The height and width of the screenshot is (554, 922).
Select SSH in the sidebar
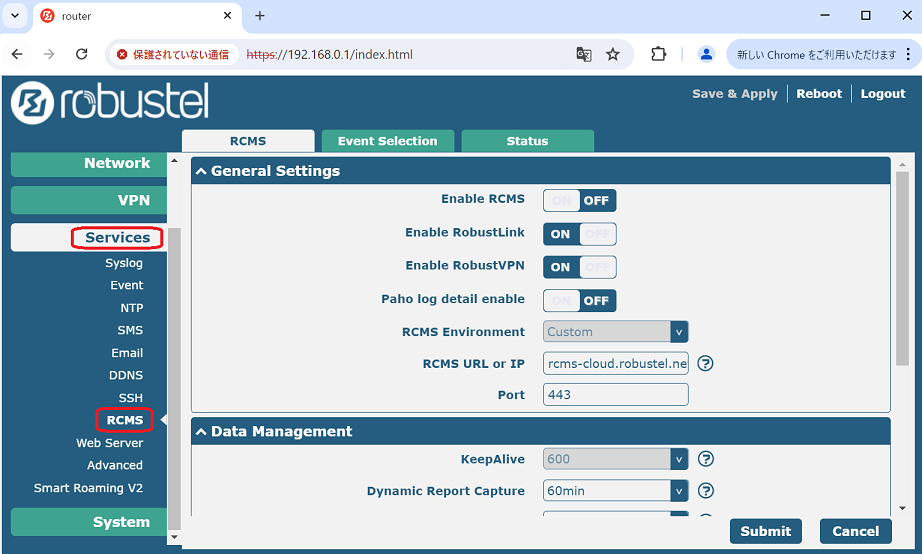[x=131, y=398]
